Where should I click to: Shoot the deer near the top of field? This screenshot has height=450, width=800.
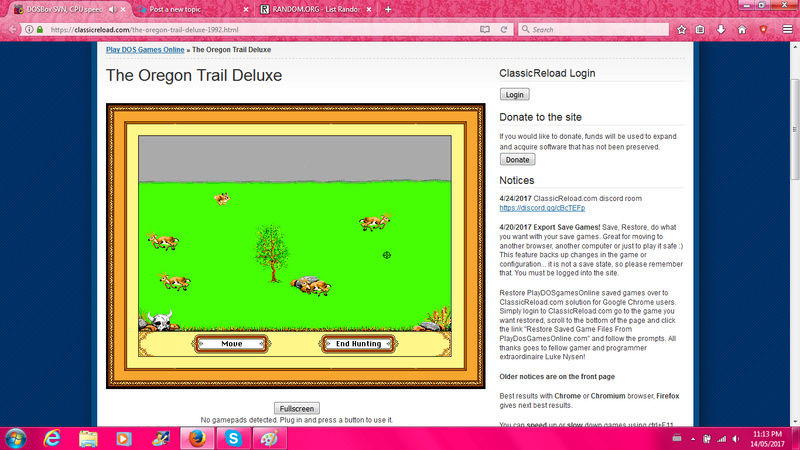(222, 198)
